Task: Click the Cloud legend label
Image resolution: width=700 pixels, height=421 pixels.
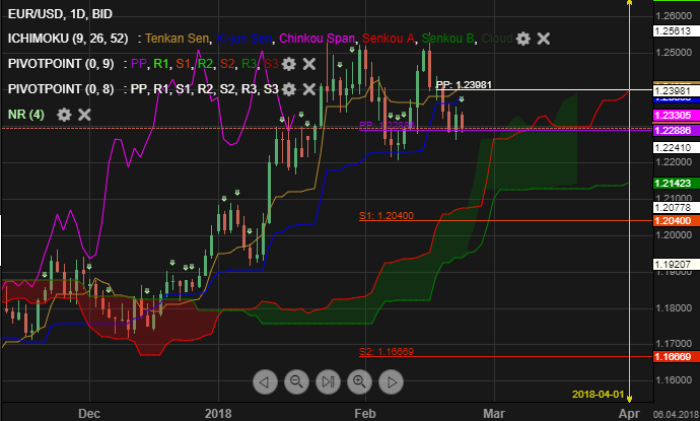Action: (497, 38)
